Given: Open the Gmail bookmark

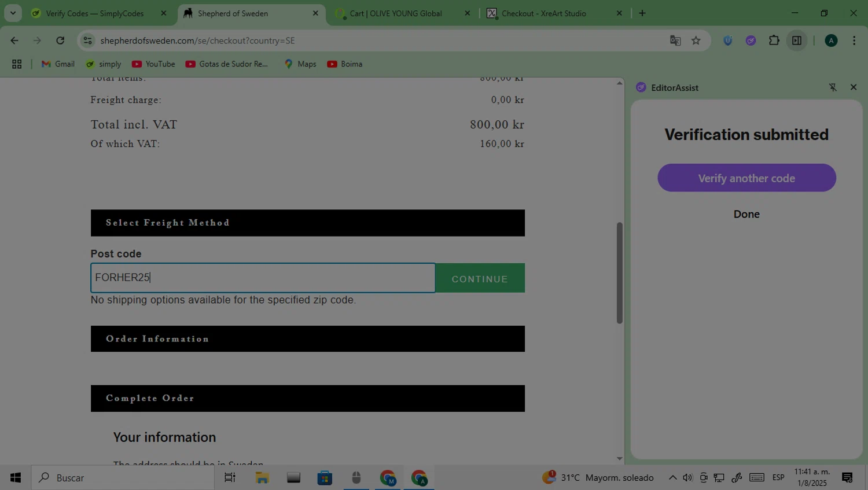Looking at the screenshot, I should (58, 64).
